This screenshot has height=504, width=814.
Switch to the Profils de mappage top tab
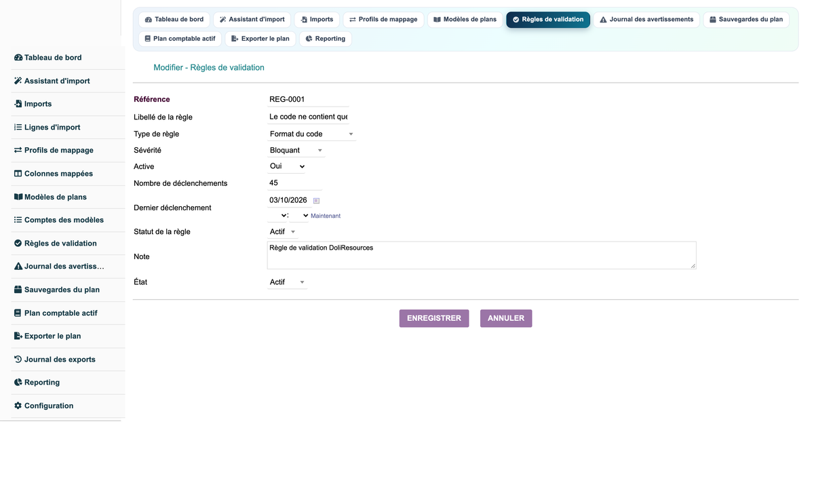(x=383, y=20)
